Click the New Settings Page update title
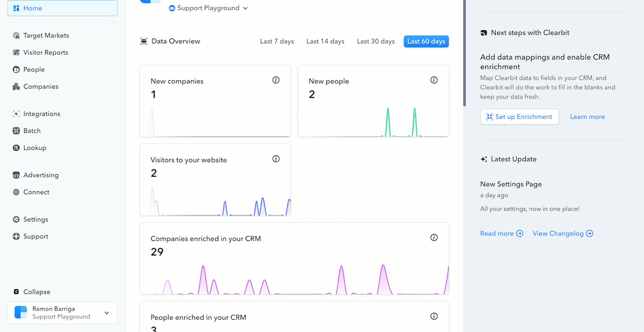This screenshot has width=644, height=332. click(x=511, y=184)
